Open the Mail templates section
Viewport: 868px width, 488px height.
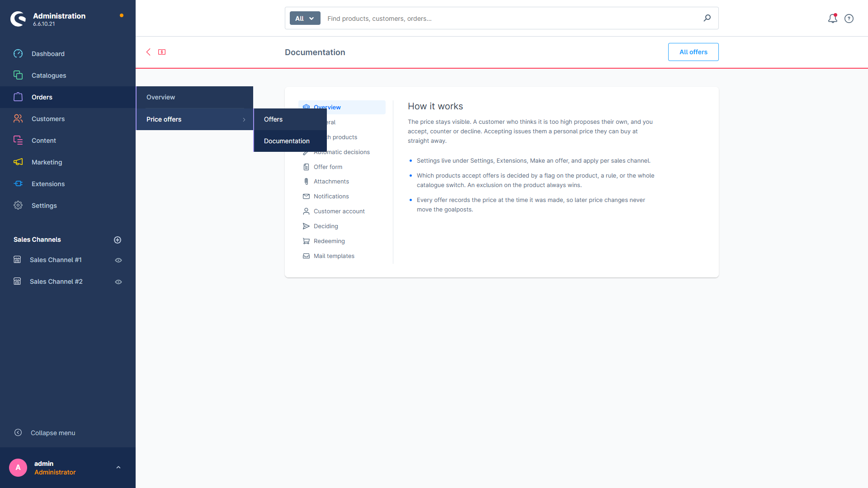click(342, 256)
